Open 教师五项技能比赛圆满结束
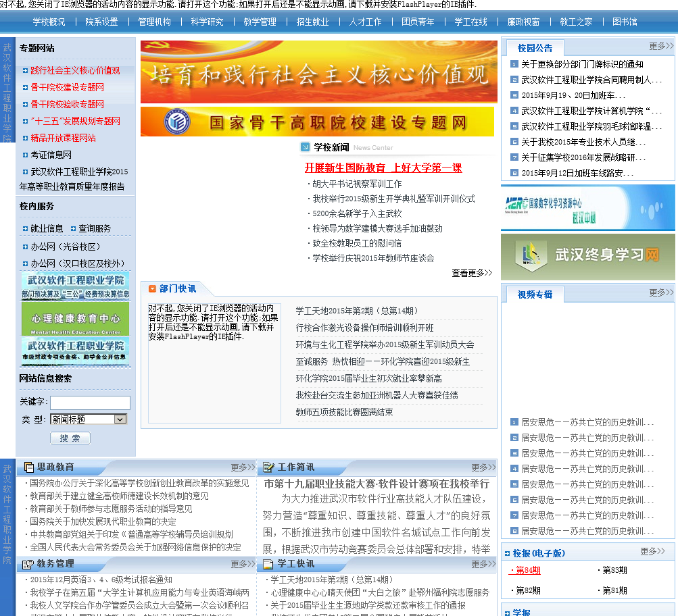Screen dimensions: 678x616 pos(344,412)
